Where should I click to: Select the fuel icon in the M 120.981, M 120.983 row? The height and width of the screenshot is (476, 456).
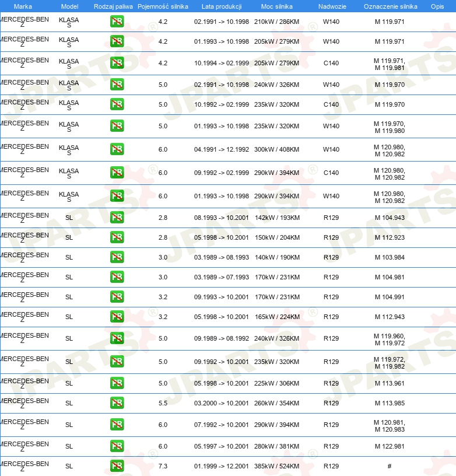click(117, 425)
